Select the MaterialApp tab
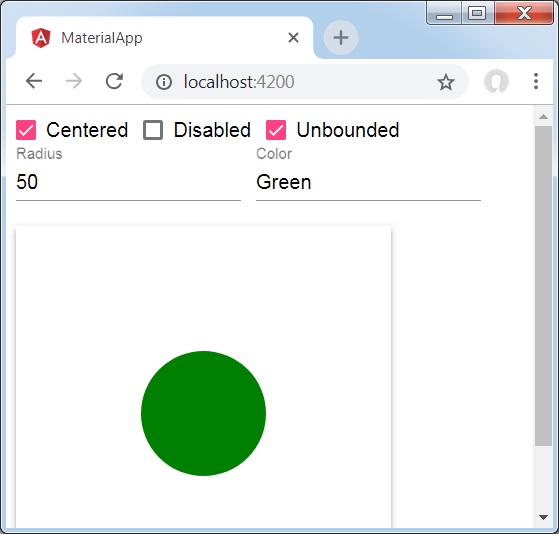559x534 pixels. (x=164, y=37)
